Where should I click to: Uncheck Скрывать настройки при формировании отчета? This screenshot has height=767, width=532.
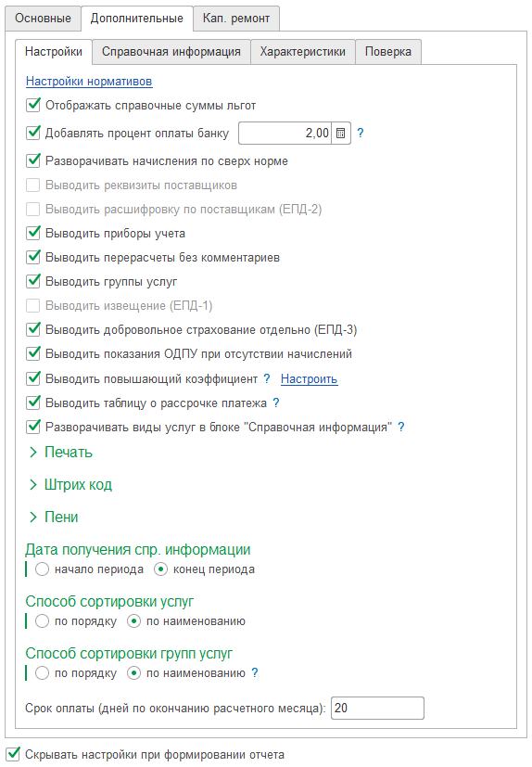pyautogui.click(x=13, y=754)
